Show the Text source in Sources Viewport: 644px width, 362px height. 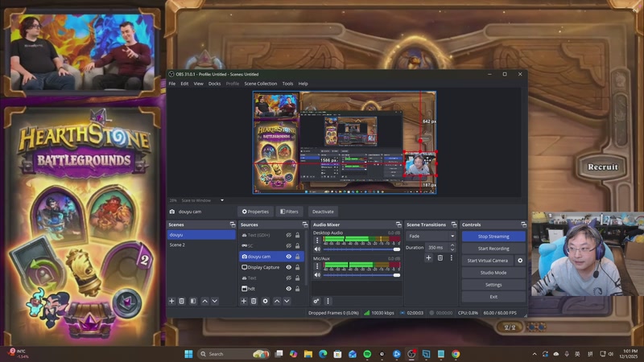[289, 278]
